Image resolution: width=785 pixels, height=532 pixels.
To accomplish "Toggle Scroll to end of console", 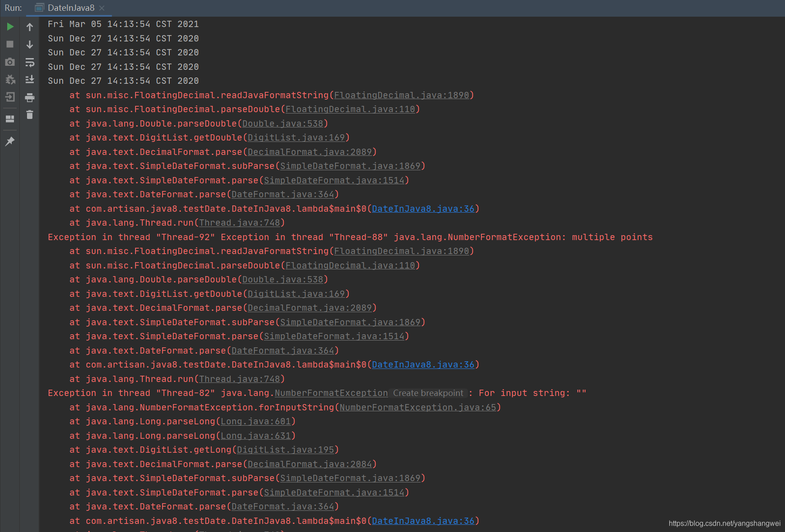I will 30,79.
